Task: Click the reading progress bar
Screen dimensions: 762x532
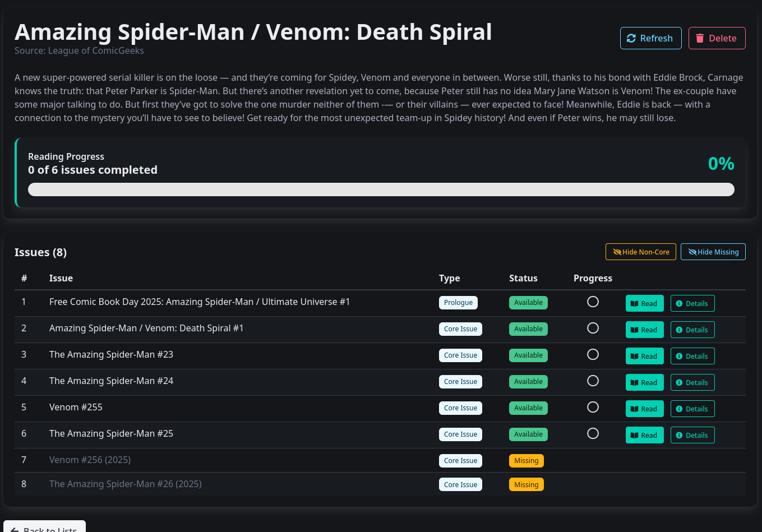Action: (381, 189)
